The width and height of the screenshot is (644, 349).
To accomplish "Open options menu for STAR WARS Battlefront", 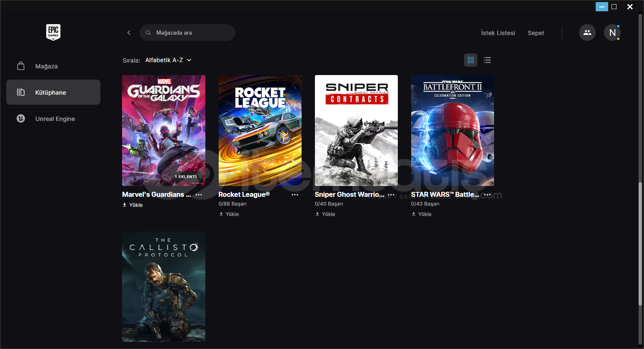I will coord(487,195).
